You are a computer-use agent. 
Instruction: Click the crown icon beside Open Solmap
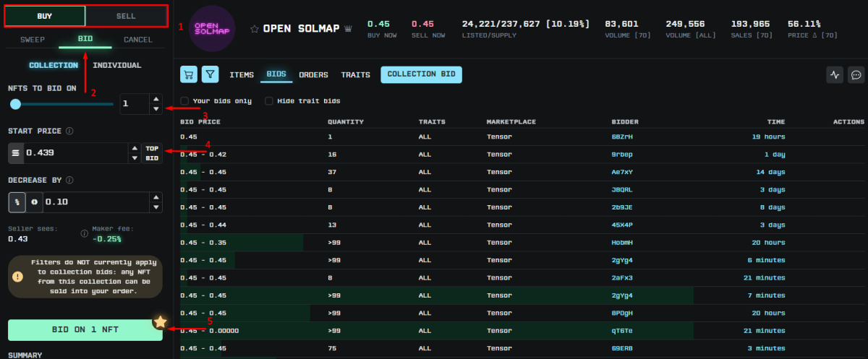(x=349, y=29)
